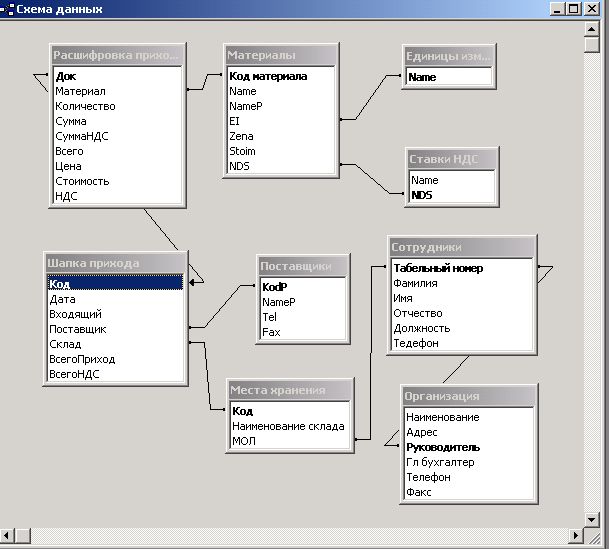This screenshot has height=549, width=609.
Task: Select the Дата field
Action: coord(115,299)
